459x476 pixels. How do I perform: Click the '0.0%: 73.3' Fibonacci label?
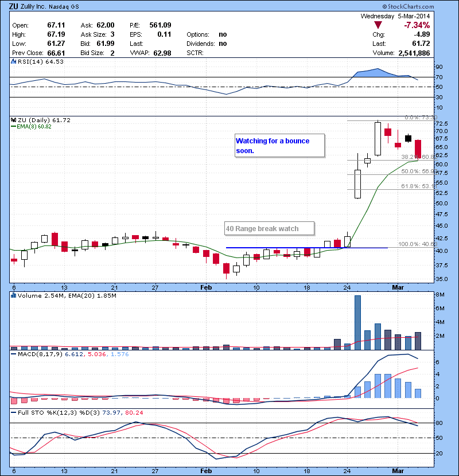coord(421,118)
